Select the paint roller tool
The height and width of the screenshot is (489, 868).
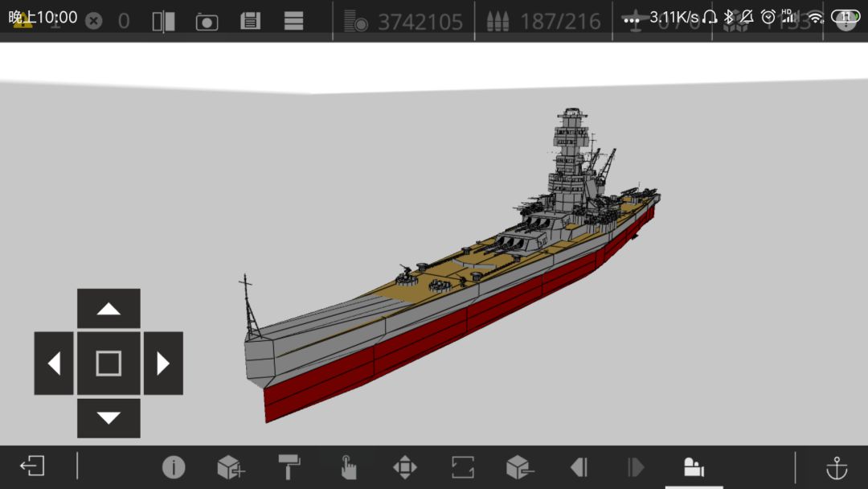tap(289, 467)
